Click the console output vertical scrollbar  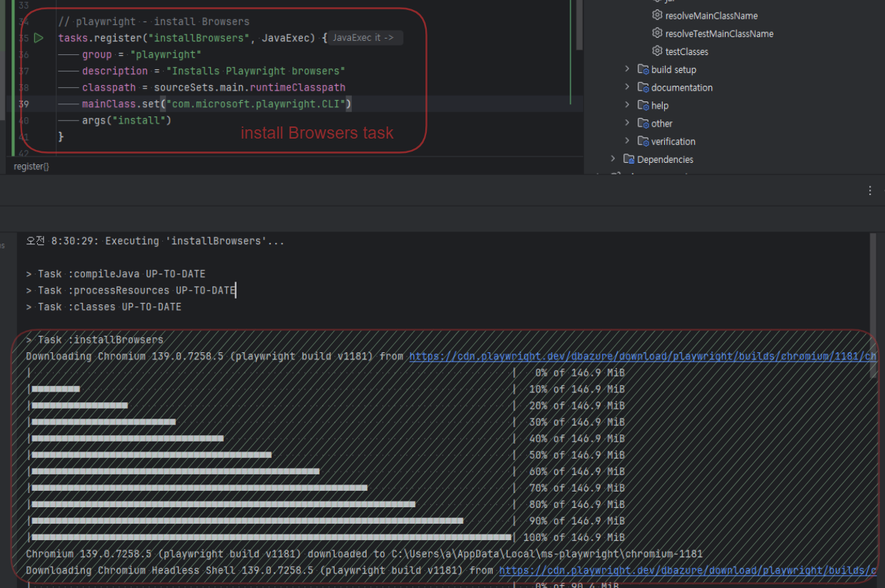pyautogui.click(x=872, y=305)
